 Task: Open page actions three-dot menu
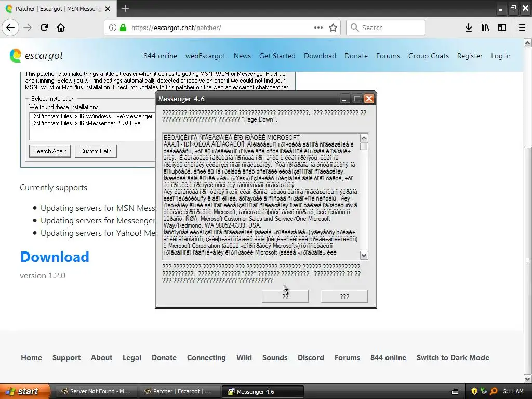[x=318, y=28]
